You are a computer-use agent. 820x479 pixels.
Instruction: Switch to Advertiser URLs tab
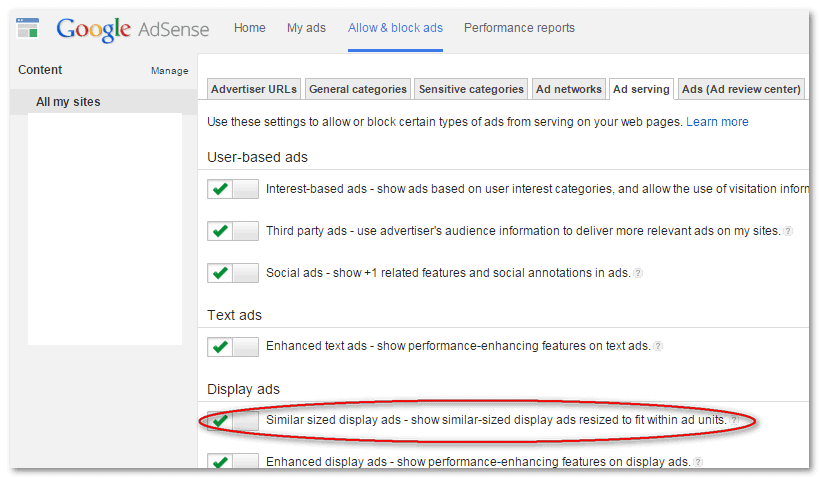point(254,89)
